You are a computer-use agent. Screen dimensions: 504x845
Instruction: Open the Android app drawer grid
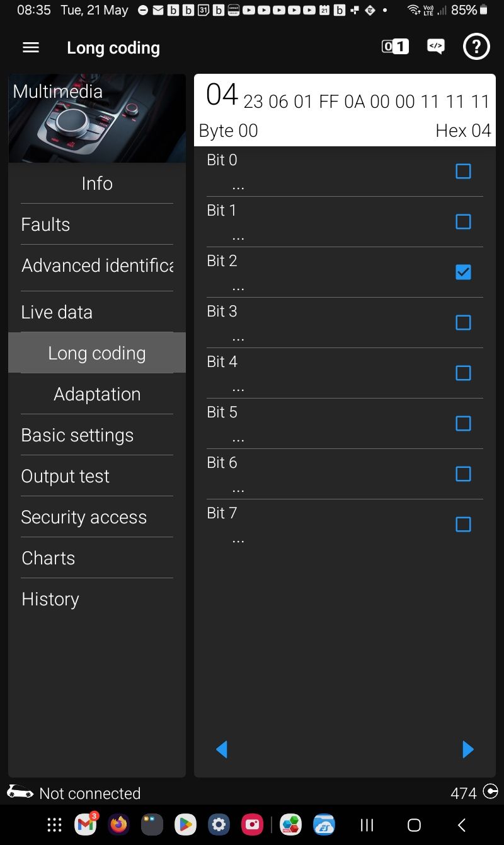[x=55, y=824]
